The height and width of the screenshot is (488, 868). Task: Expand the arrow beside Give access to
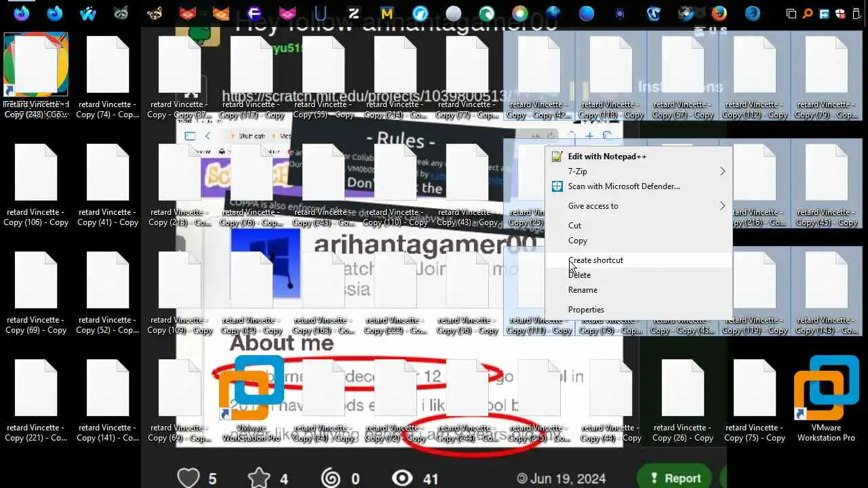click(x=722, y=206)
